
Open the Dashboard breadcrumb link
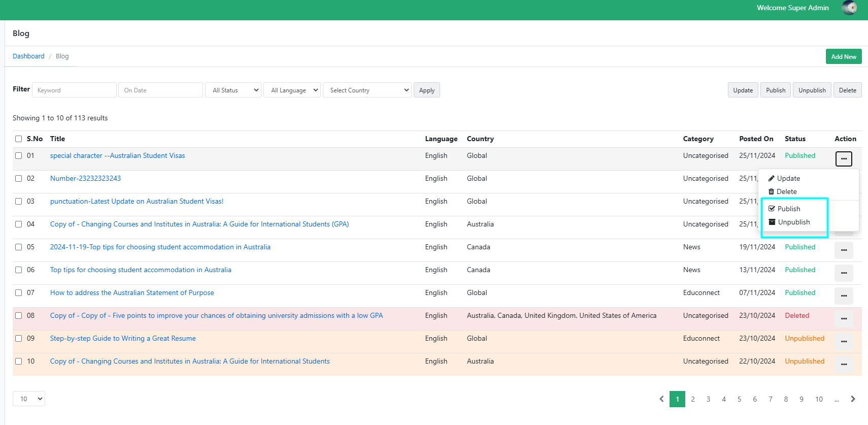[28, 56]
